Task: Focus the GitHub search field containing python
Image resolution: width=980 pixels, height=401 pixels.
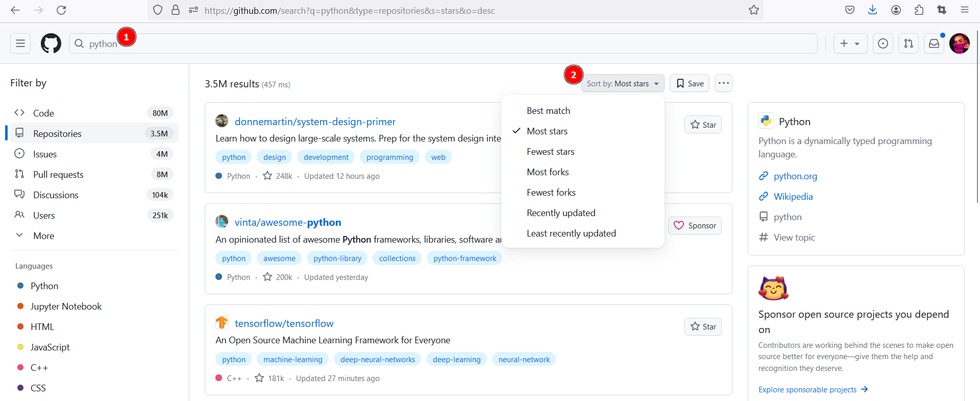Action: point(443,43)
